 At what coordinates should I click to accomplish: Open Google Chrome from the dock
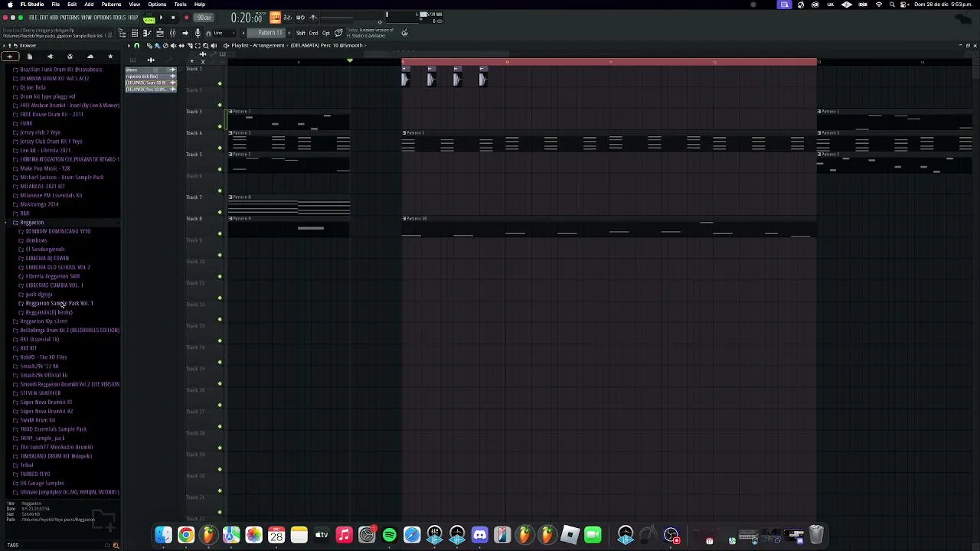point(186,535)
